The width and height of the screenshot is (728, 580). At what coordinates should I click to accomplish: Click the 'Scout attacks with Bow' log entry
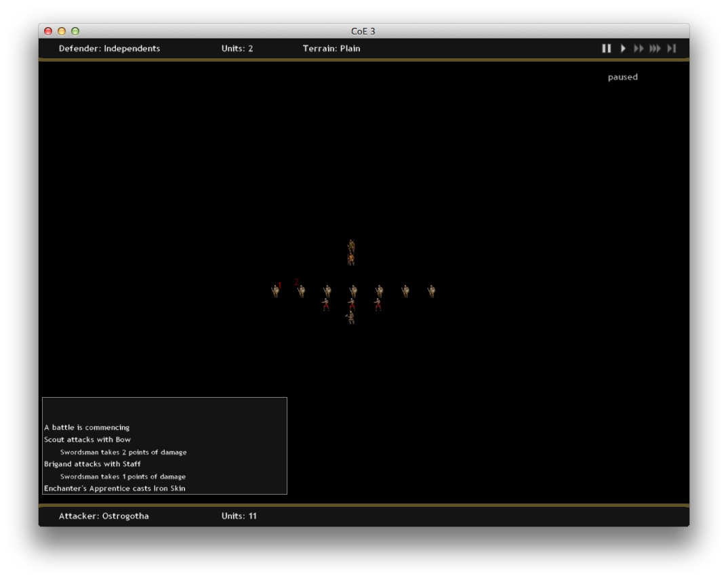(x=87, y=440)
